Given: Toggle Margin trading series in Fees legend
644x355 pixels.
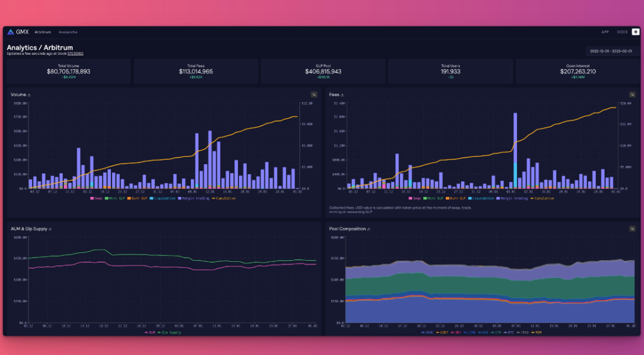Looking at the screenshot, I should coord(512,199).
